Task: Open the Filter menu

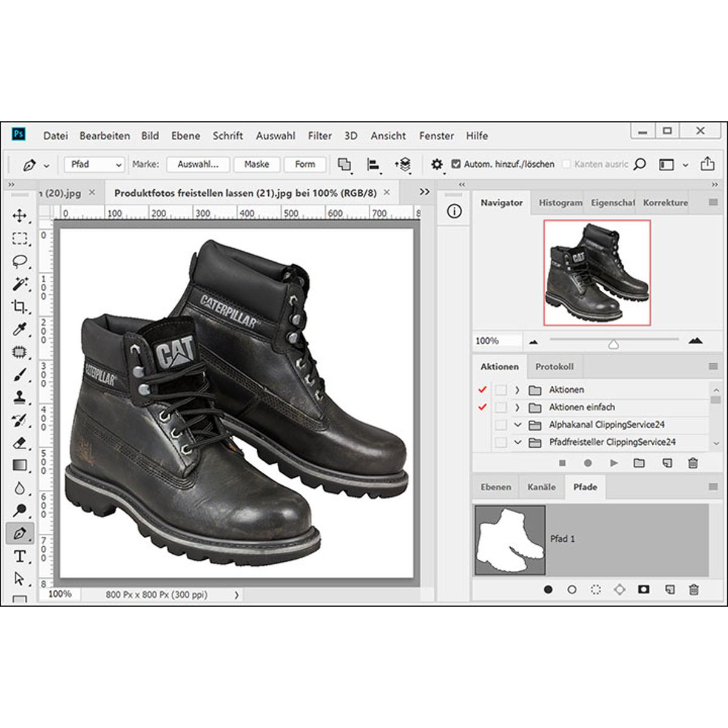Action: point(320,136)
